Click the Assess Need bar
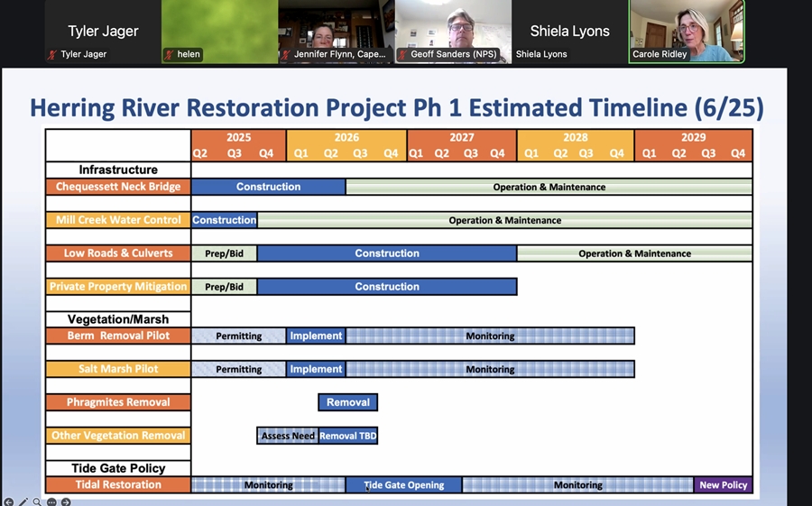812x506 pixels. coord(288,436)
